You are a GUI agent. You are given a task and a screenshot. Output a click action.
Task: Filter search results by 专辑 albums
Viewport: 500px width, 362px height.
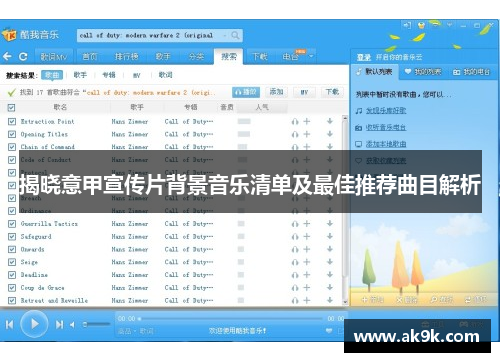(109, 75)
